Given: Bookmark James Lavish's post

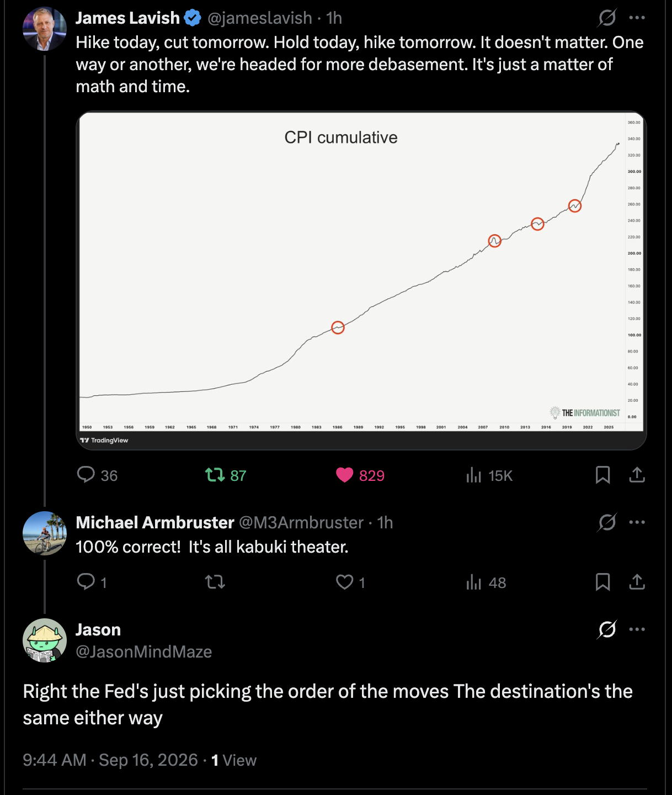Looking at the screenshot, I should (x=602, y=475).
